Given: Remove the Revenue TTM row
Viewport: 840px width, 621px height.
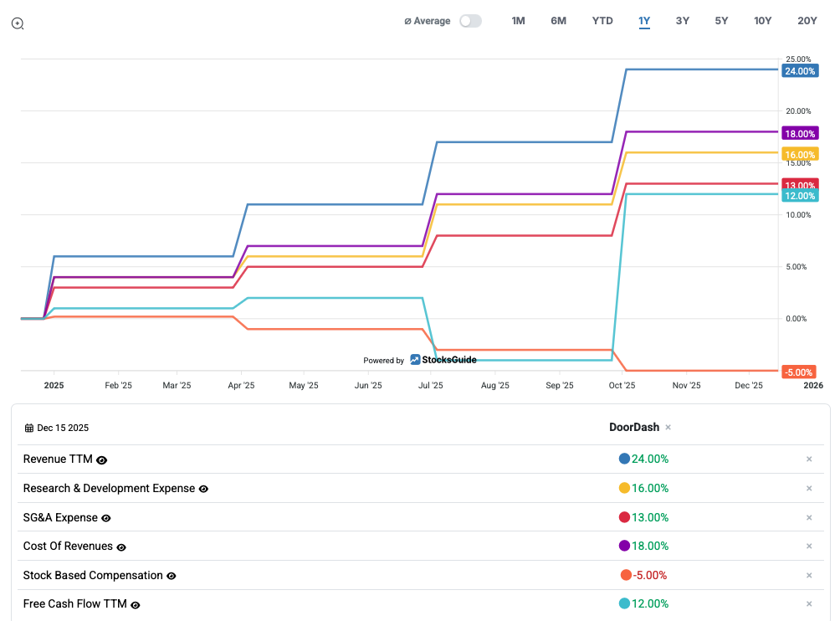Looking at the screenshot, I should 809,459.
